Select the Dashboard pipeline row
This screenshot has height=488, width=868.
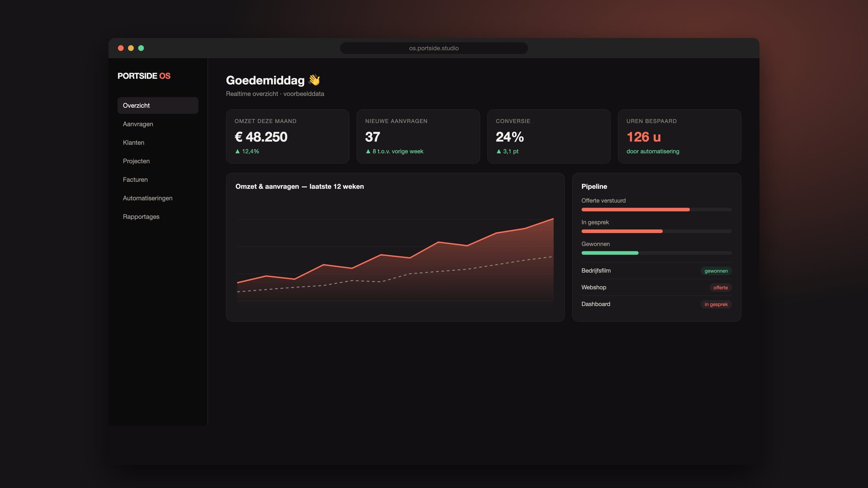coord(656,304)
